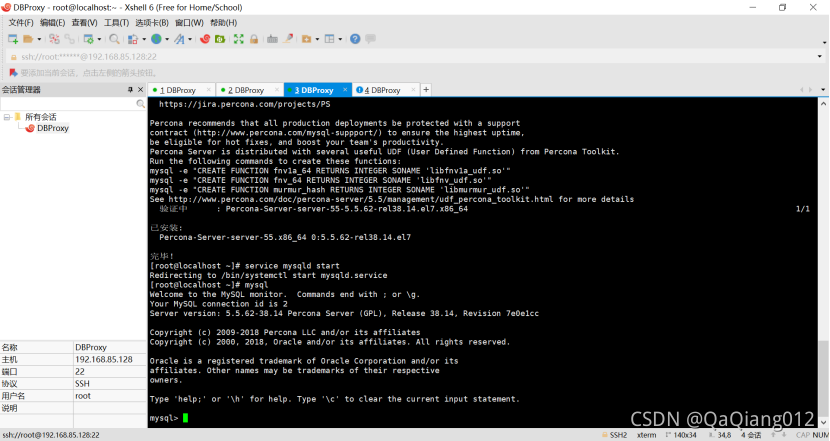
Task: Expand the globe encoding dropdown arrow
Action: click(x=167, y=39)
